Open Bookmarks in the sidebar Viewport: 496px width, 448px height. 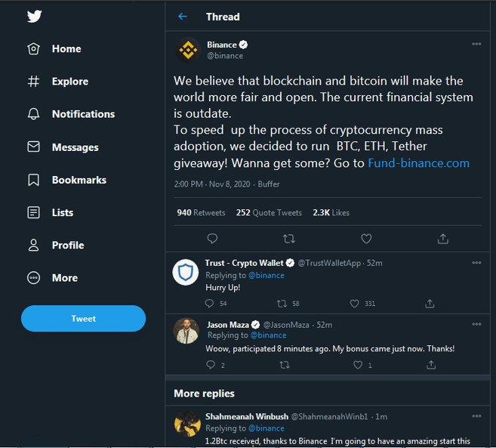click(x=79, y=180)
